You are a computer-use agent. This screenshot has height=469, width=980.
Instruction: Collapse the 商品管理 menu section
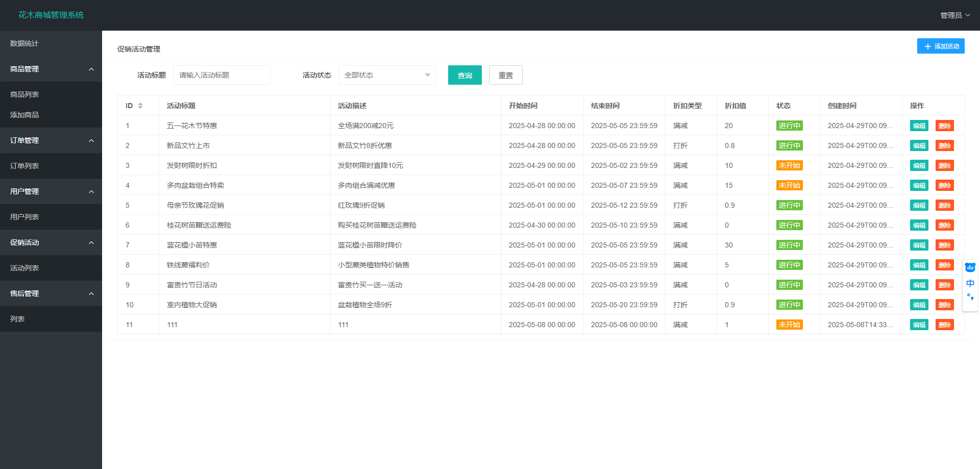[51, 69]
